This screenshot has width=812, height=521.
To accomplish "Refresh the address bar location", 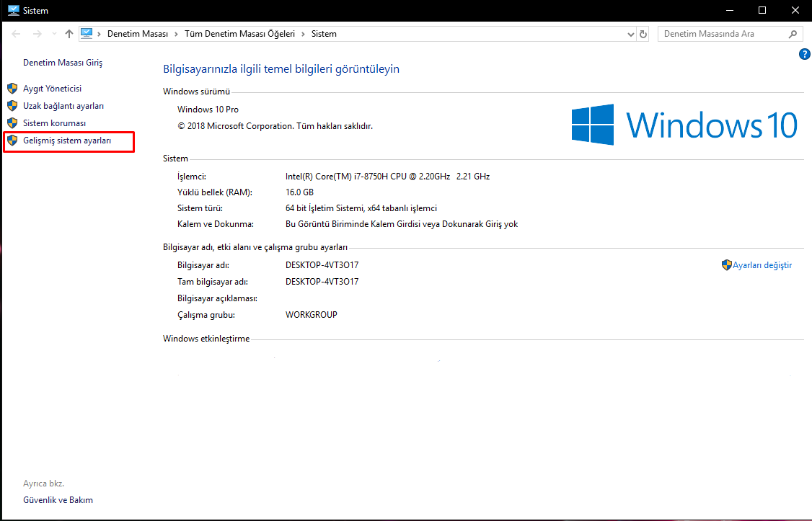I will point(643,34).
